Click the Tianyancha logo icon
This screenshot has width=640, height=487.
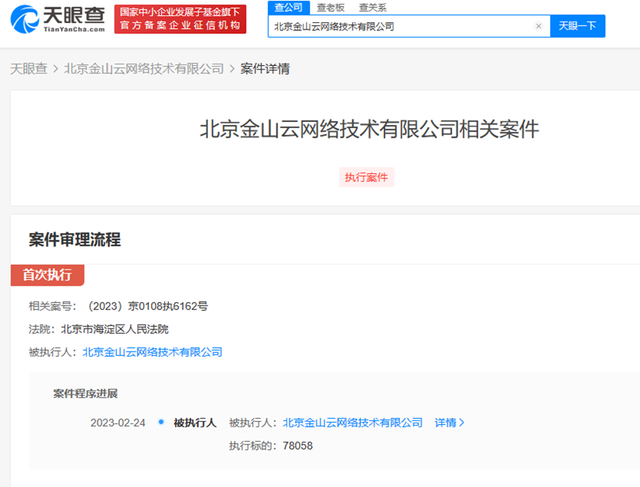point(24,19)
